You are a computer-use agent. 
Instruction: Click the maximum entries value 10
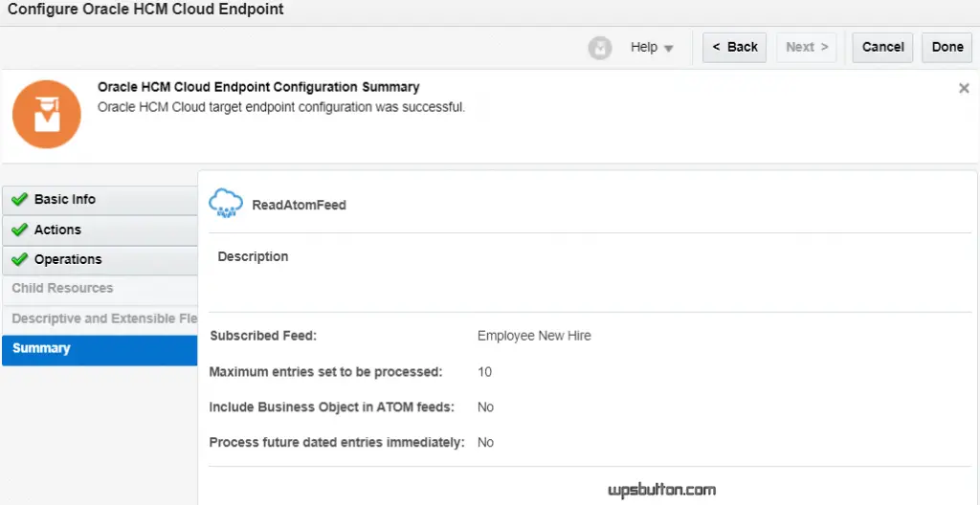click(484, 372)
